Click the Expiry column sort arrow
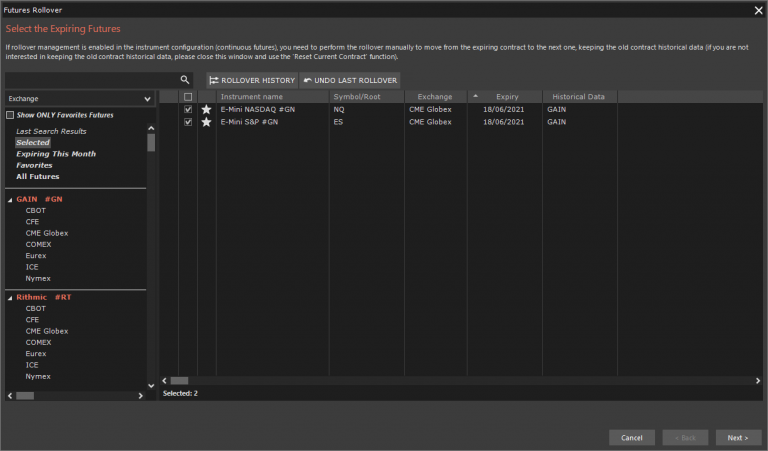 tap(475, 96)
